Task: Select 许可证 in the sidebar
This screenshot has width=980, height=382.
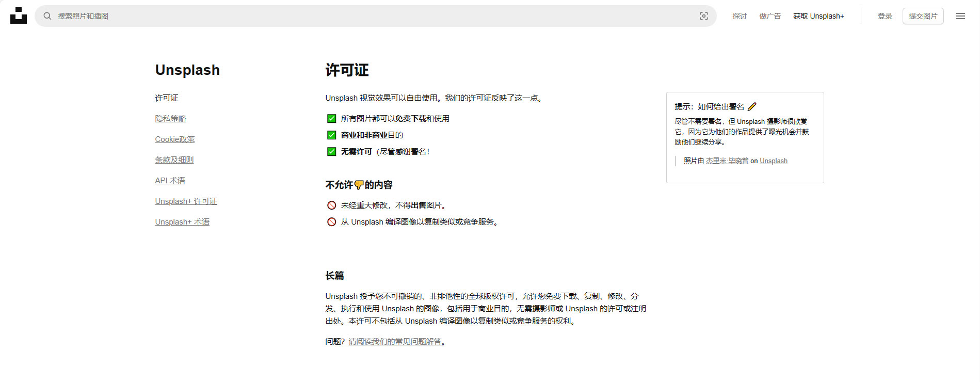Action: pyautogui.click(x=167, y=98)
